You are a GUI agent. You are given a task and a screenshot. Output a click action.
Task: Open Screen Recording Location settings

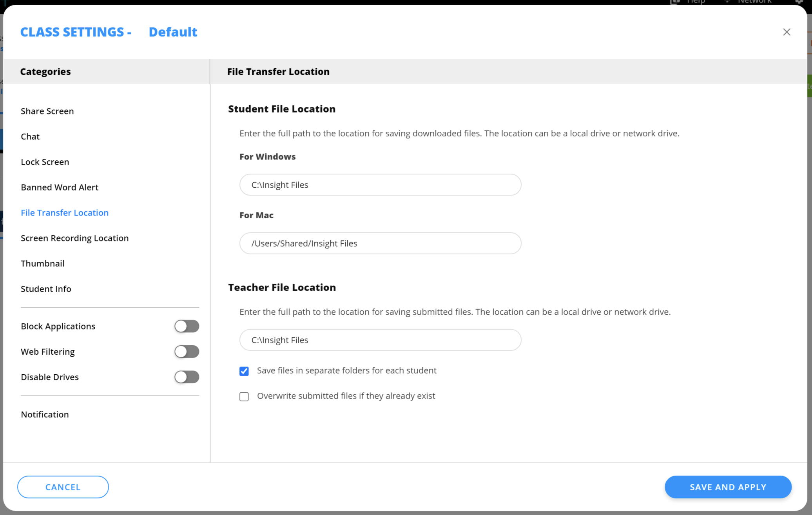[74, 238]
